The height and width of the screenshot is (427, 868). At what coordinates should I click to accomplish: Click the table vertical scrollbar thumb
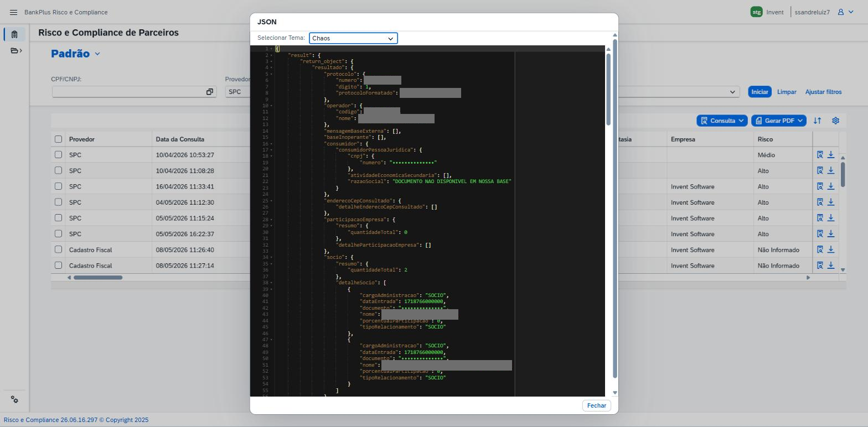tap(843, 174)
